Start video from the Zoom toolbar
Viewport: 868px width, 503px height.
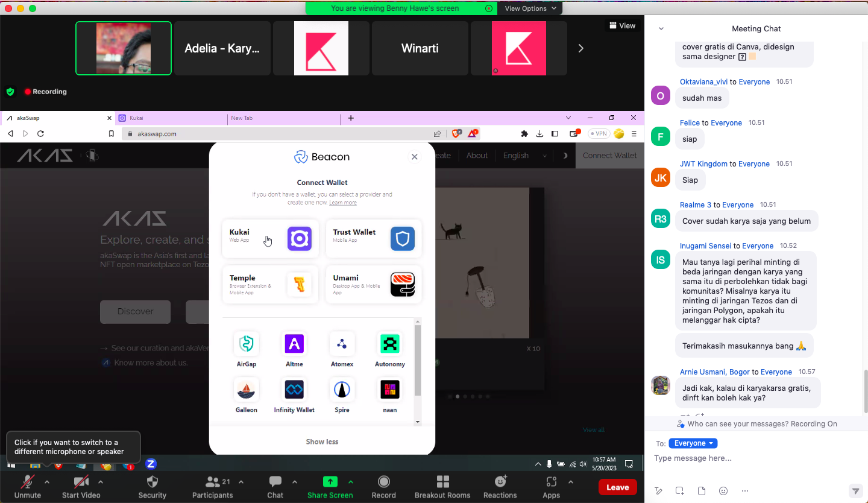(81, 487)
